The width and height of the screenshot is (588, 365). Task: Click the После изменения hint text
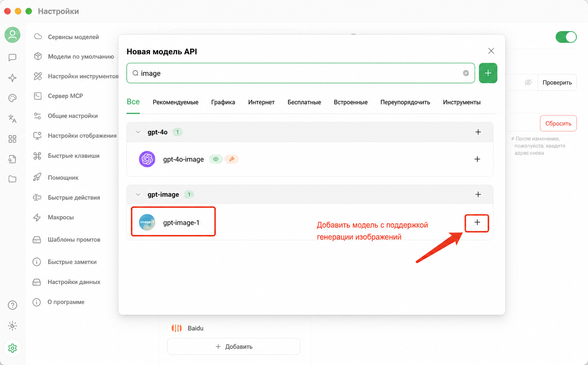(539, 146)
